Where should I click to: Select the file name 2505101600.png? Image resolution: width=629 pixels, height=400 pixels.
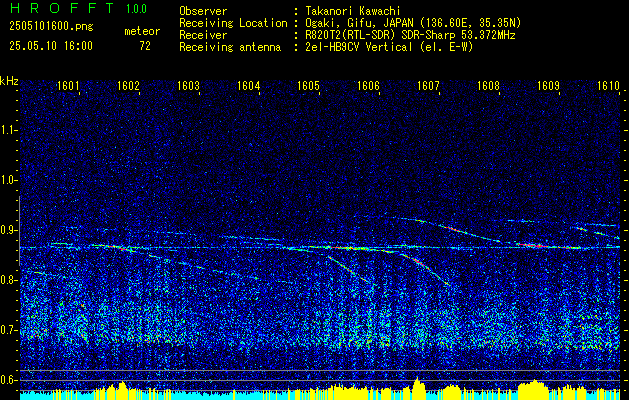coord(51,27)
